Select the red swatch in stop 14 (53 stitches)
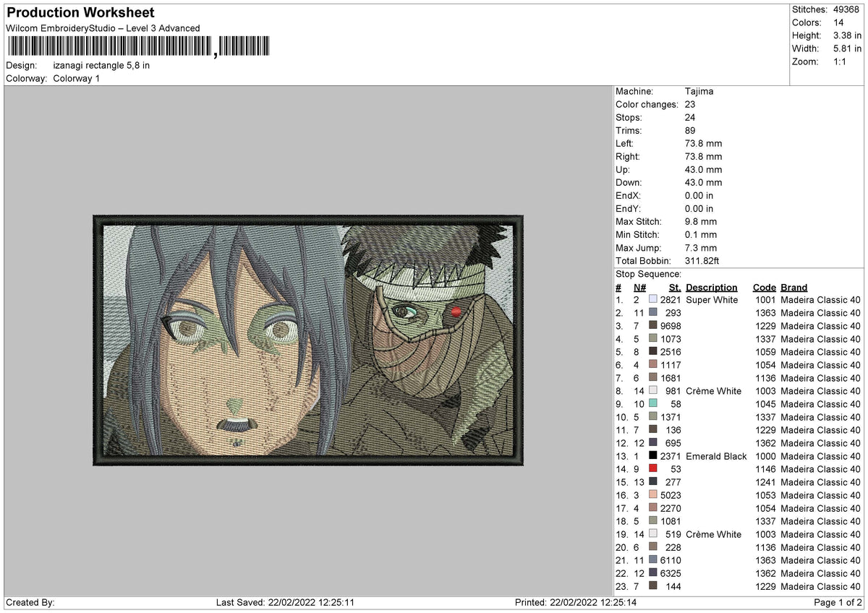The width and height of the screenshot is (868, 613). (x=653, y=469)
